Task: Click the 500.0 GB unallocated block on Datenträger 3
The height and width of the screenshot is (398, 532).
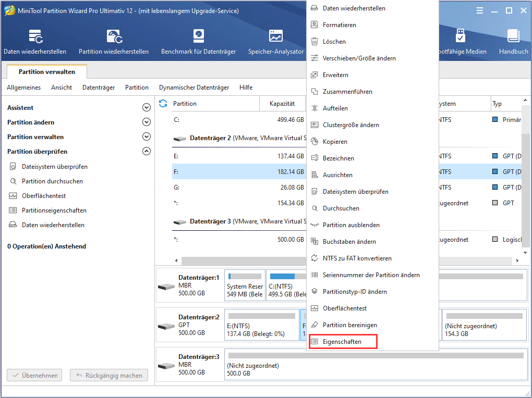Action: [375, 365]
